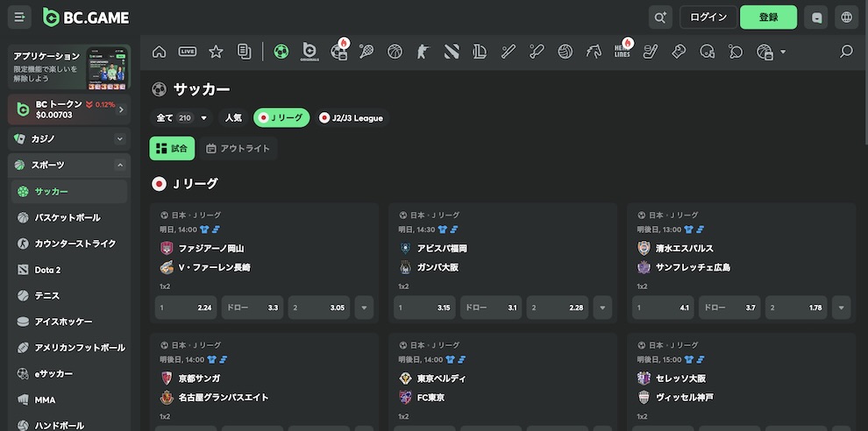Viewport: 868px width, 431px height.
Task: Select the basketball icon in toolbar
Action: point(395,52)
